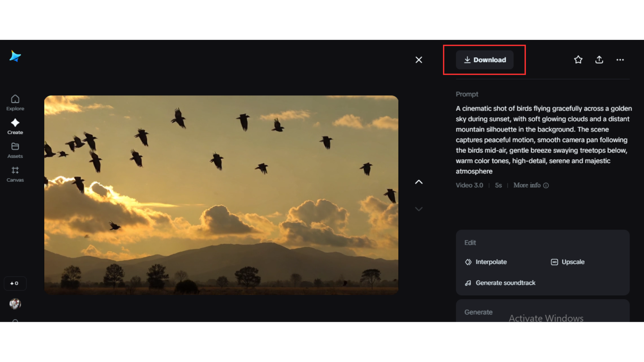Click the share export icon
Viewport: 644px width, 362px height.
tap(599, 60)
